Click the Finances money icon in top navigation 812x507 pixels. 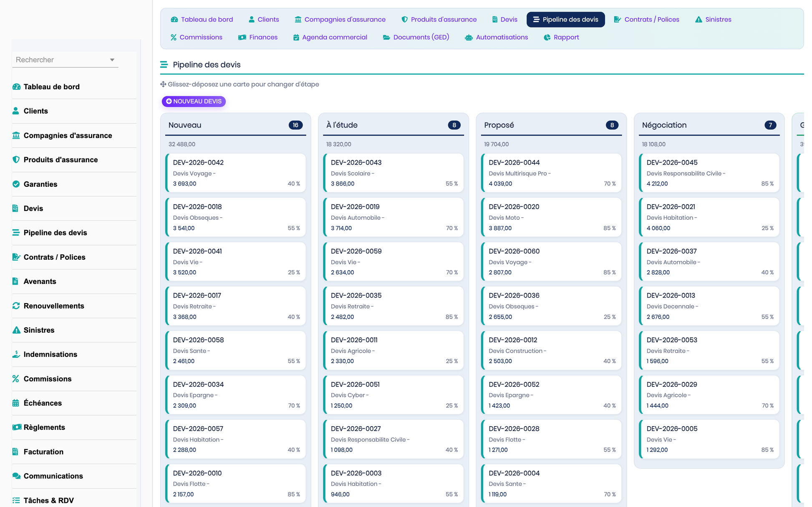coord(242,37)
